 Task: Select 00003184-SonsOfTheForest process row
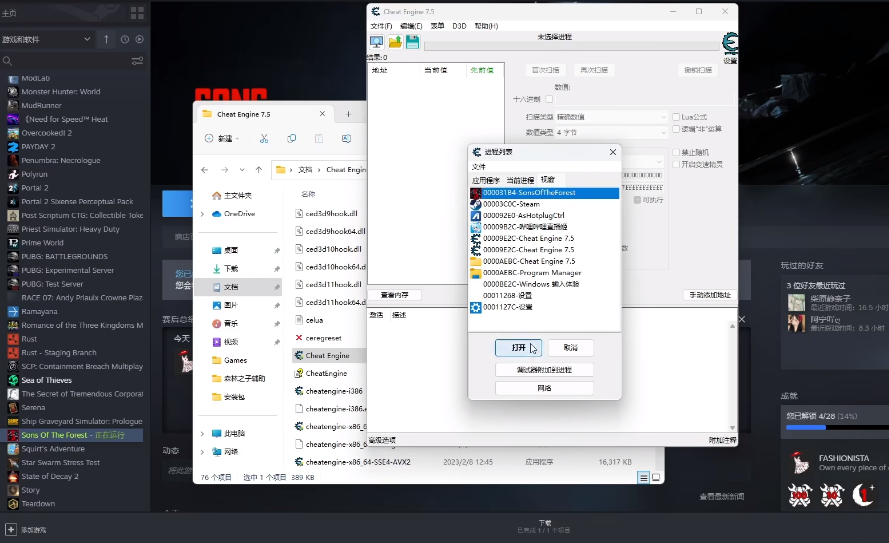click(x=544, y=193)
